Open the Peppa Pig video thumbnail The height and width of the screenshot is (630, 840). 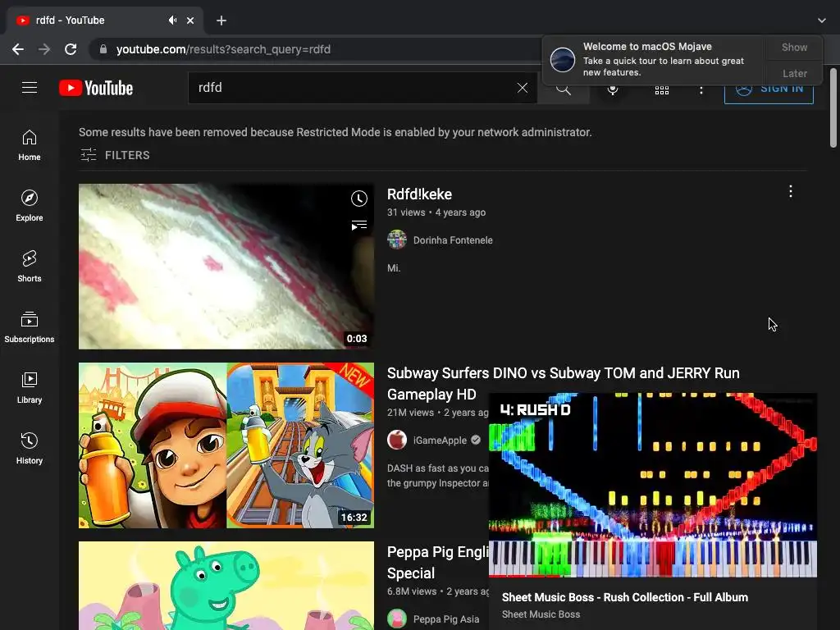tap(226, 586)
